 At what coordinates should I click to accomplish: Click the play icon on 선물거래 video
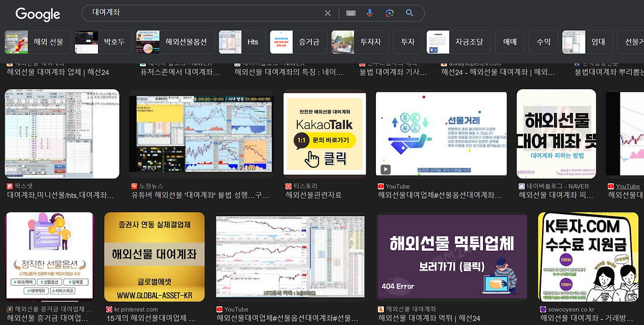[385, 169]
